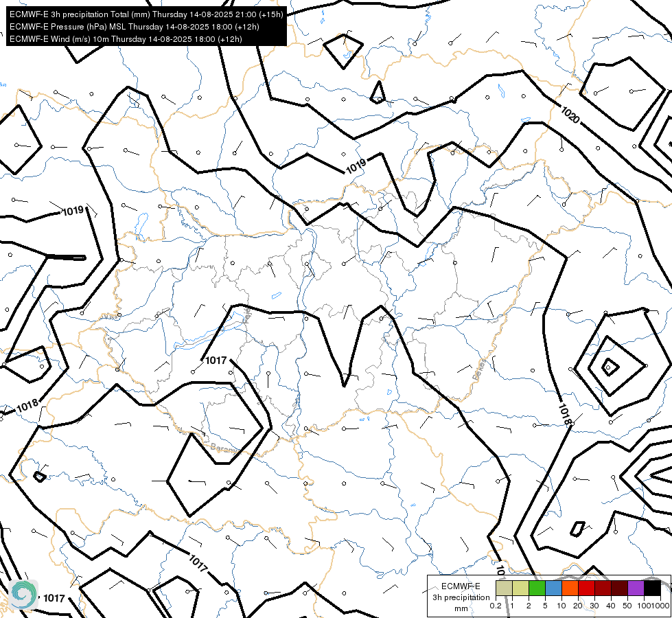
Task: Select the khaki 0.2–1 mm legend swatch
Action: (504, 588)
